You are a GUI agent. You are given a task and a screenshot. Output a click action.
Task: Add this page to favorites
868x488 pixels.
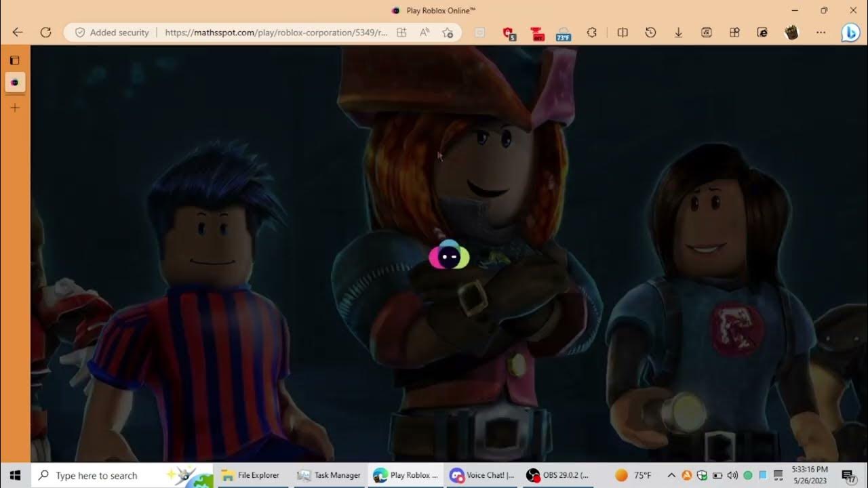[448, 32]
